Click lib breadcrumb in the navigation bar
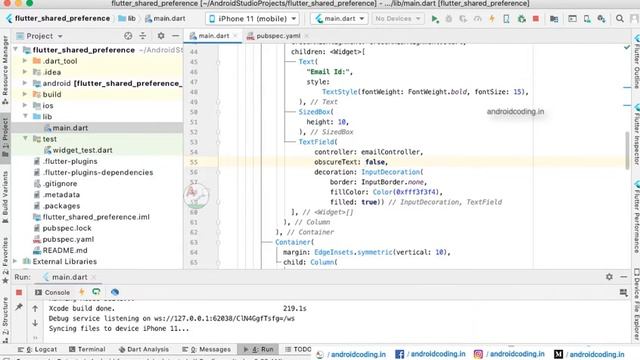This screenshot has width=640, height=360. point(127,19)
